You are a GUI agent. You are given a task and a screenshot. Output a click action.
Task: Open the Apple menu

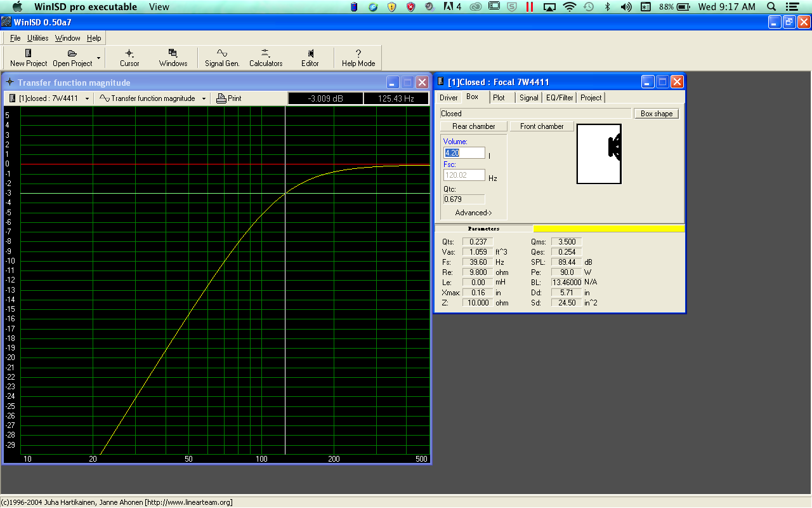pyautogui.click(x=17, y=7)
